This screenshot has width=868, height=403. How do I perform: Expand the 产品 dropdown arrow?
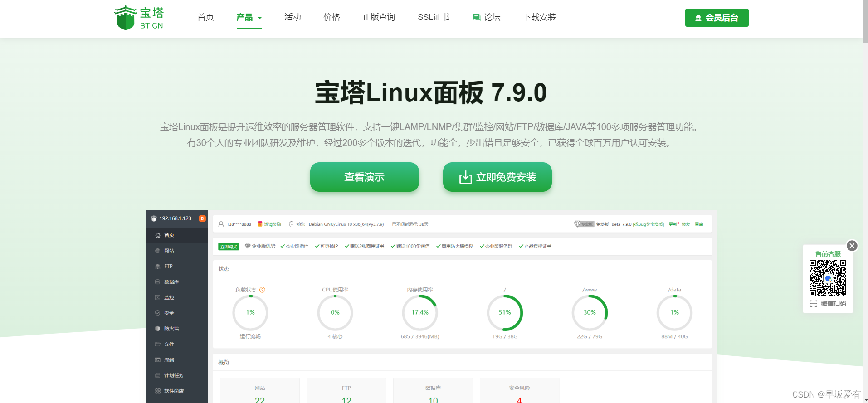260,18
